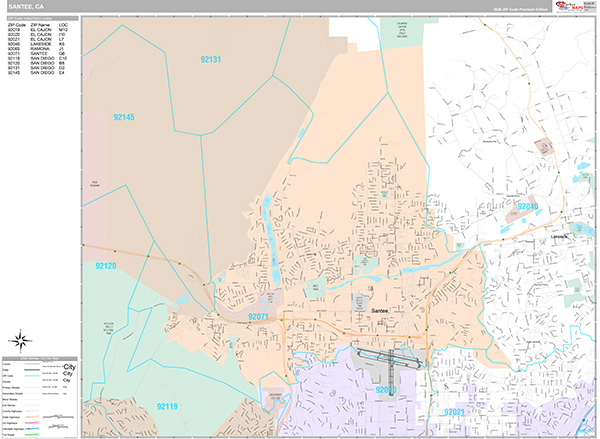Select the 92131 ZIP code label
Viewport: 600px width, 439px height.
[208, 60]
